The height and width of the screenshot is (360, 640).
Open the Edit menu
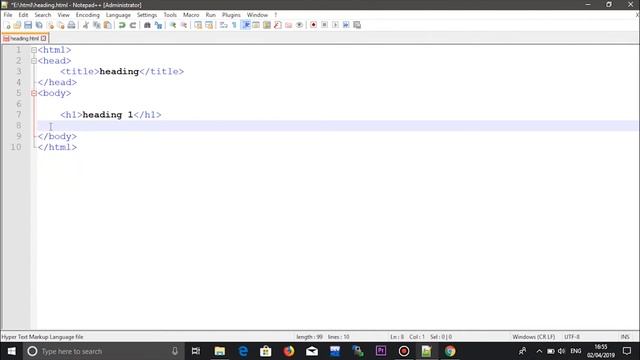(x=23, y=15)
